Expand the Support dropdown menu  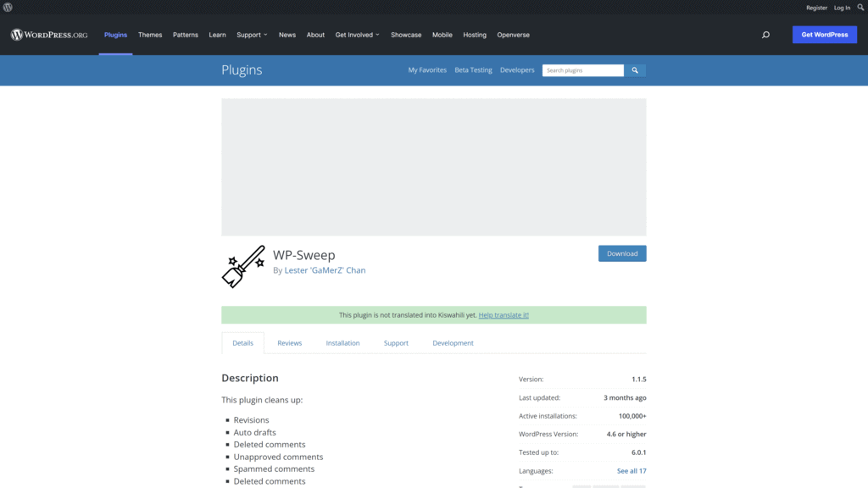pyautogui.click(x=252, y=35)
